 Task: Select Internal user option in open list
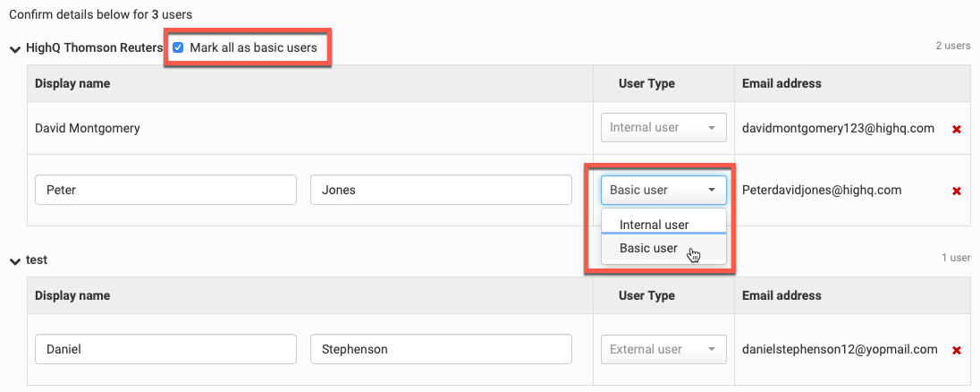654,225
